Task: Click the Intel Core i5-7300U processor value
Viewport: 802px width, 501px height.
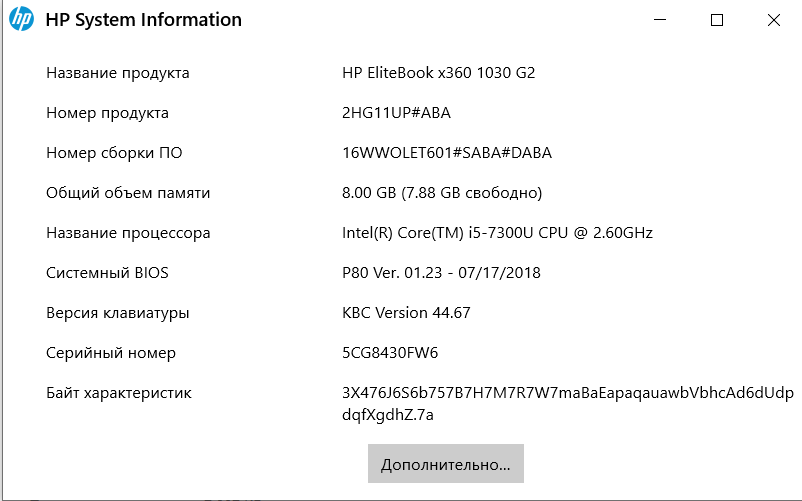Action: pyautogui.click(x=497, y=233)
